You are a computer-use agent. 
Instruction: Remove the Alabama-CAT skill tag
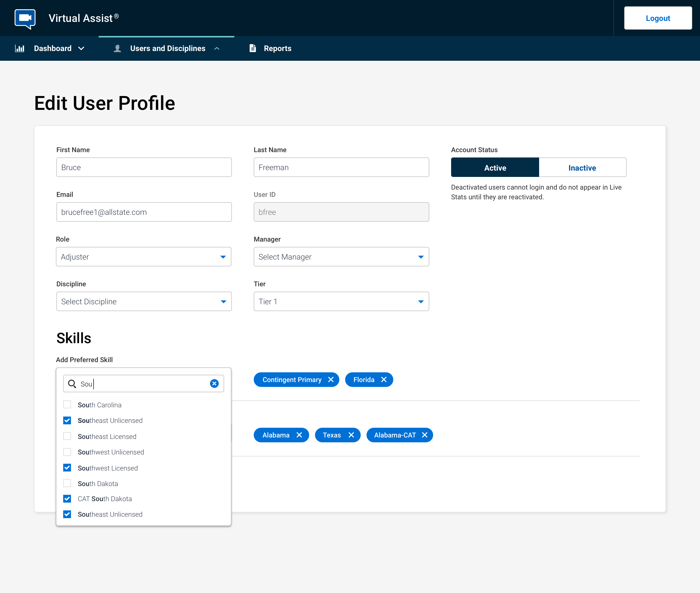pos(425,435)
